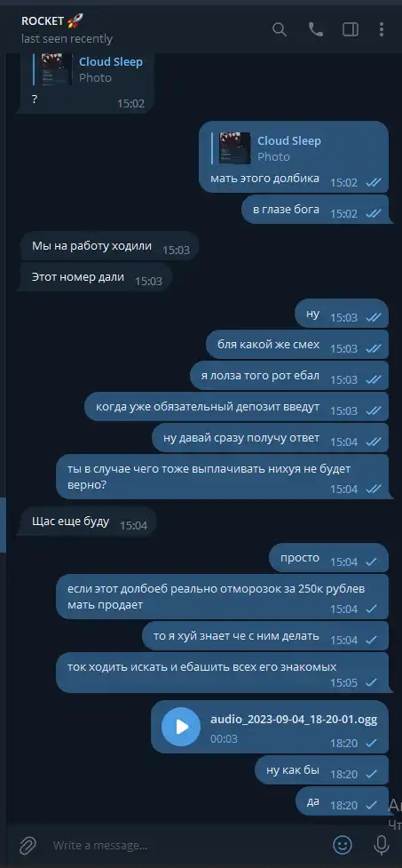This screenshot has width=402, height=868.
Task: Click the audio file name audio_2023-09-04_18-20-01.ogg
Action: point(294,719)
